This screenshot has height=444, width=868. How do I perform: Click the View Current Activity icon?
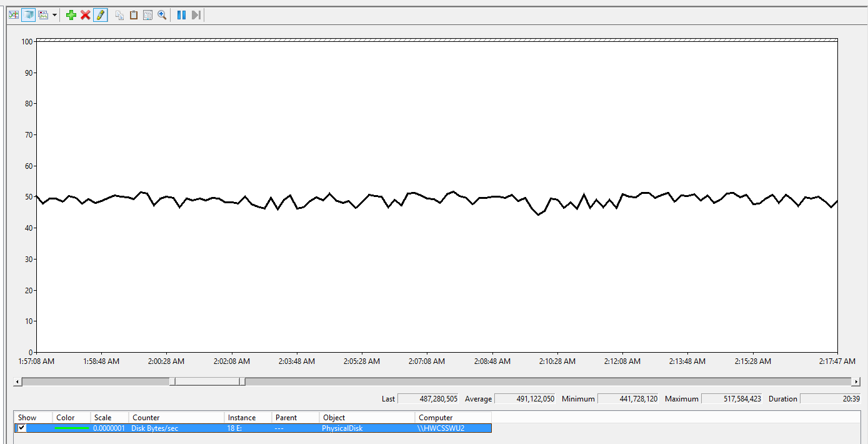click(13, 15)
